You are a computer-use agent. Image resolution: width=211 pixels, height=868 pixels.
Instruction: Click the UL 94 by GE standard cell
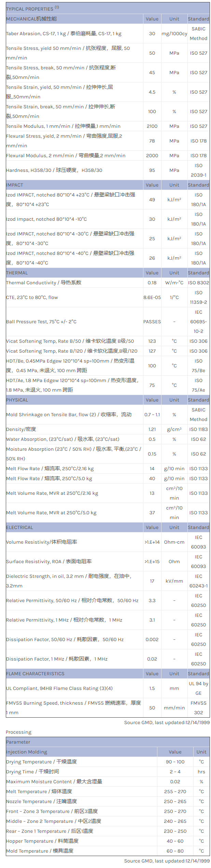coord(198,688)
